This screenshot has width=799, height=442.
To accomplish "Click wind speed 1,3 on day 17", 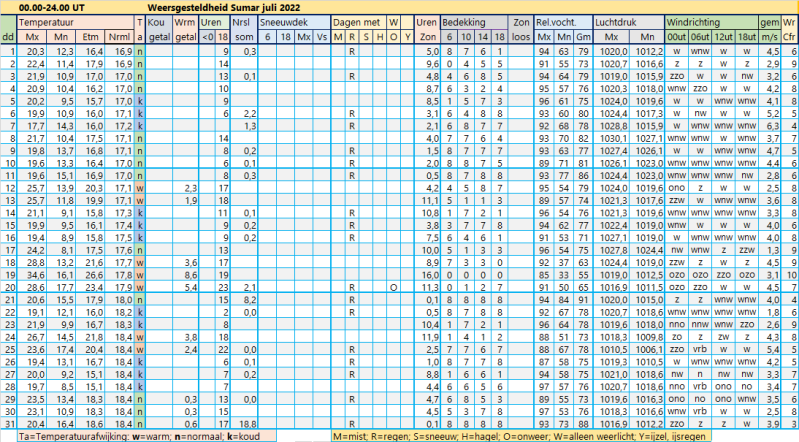I will pyautogui.click(x=773, y=250).
